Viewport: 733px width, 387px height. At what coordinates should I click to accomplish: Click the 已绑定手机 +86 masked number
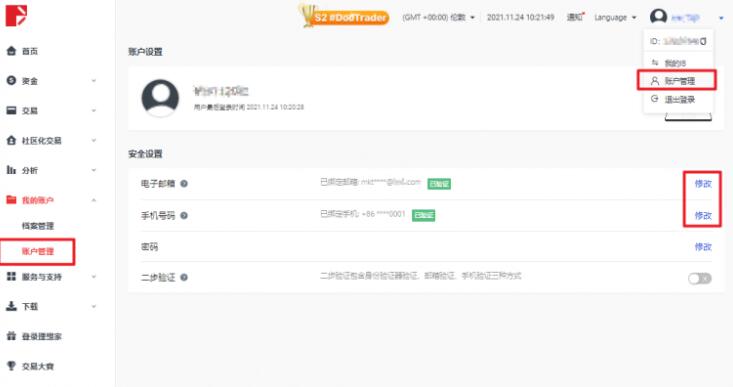click(x=362, y=214)
